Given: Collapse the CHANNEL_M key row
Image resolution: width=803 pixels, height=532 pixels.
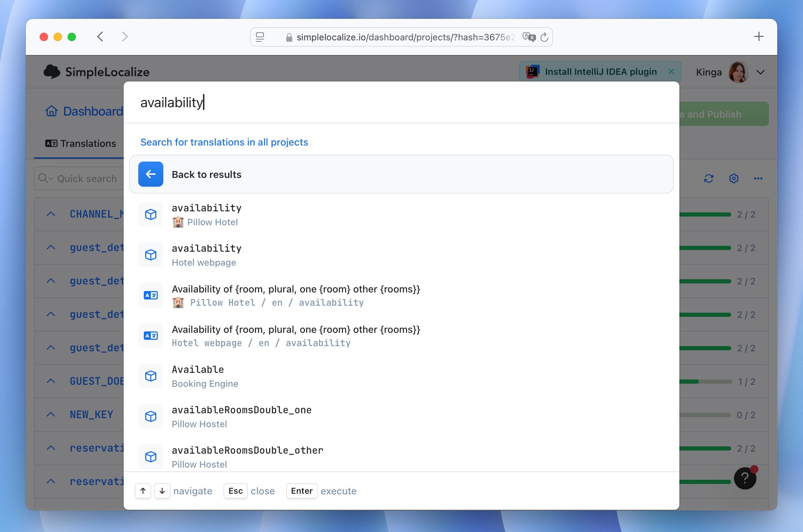Looking at the screenshot, I should [x=51, y=214].
